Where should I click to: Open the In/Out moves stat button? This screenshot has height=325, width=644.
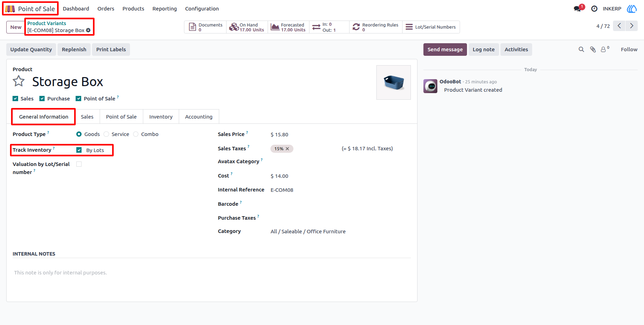tap(329, 27)
